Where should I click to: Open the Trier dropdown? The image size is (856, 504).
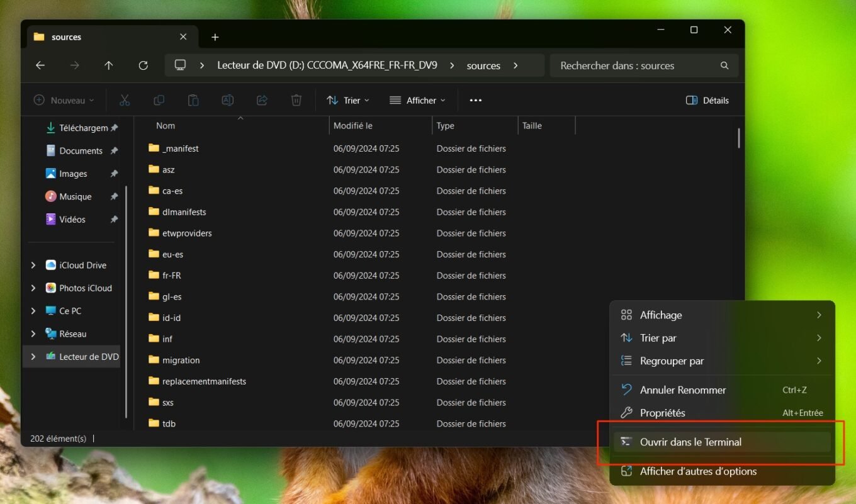pos(348,100)
